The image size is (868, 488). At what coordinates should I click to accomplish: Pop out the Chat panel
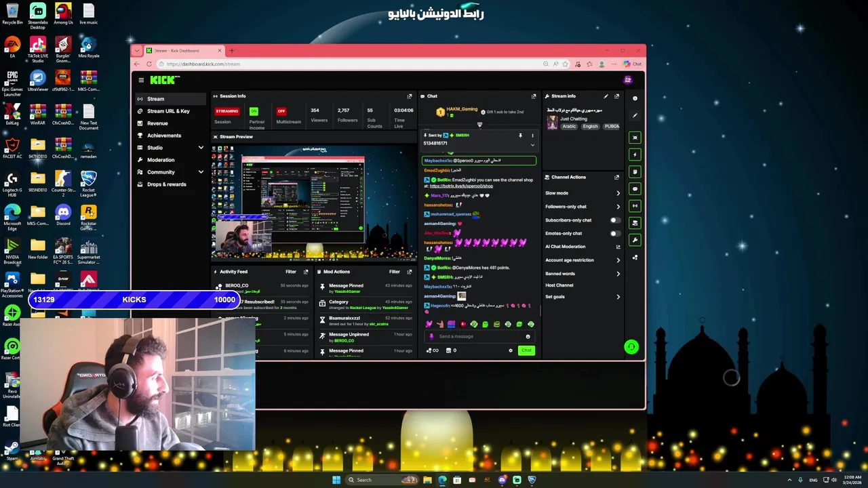coord(534,96)
